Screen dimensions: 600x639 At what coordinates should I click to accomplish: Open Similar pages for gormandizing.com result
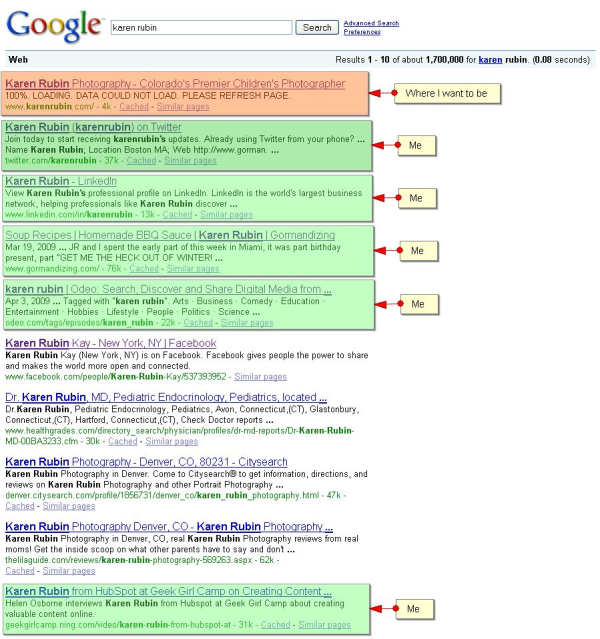(193, 269)
